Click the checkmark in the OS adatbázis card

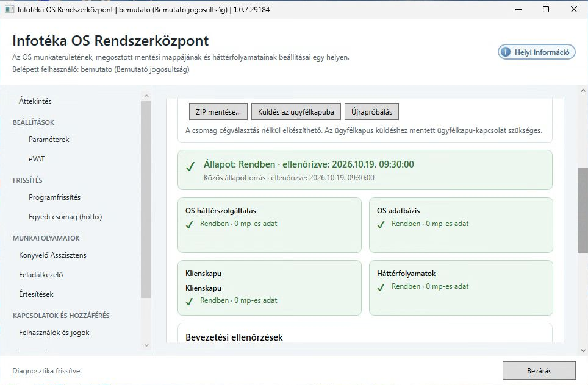point(381,224)
